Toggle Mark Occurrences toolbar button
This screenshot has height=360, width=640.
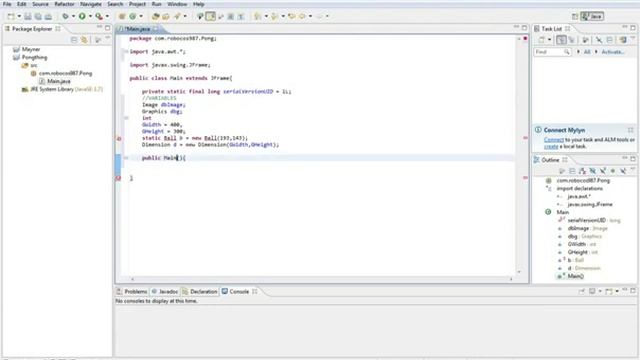[211, 16]
